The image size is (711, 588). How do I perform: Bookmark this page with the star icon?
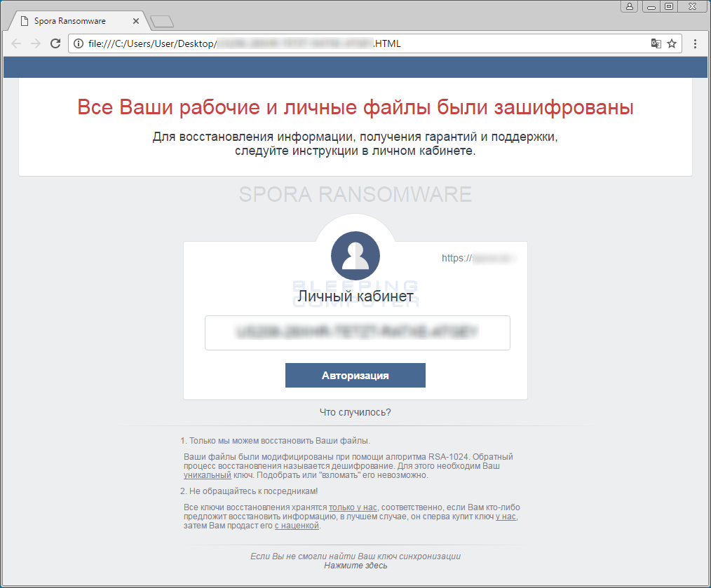671,43
